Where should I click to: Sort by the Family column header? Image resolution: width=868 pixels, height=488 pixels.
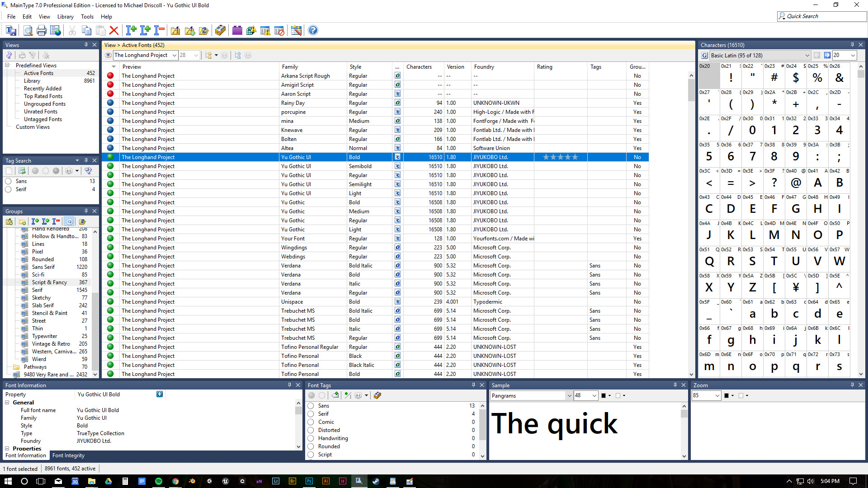coord(313,66)
